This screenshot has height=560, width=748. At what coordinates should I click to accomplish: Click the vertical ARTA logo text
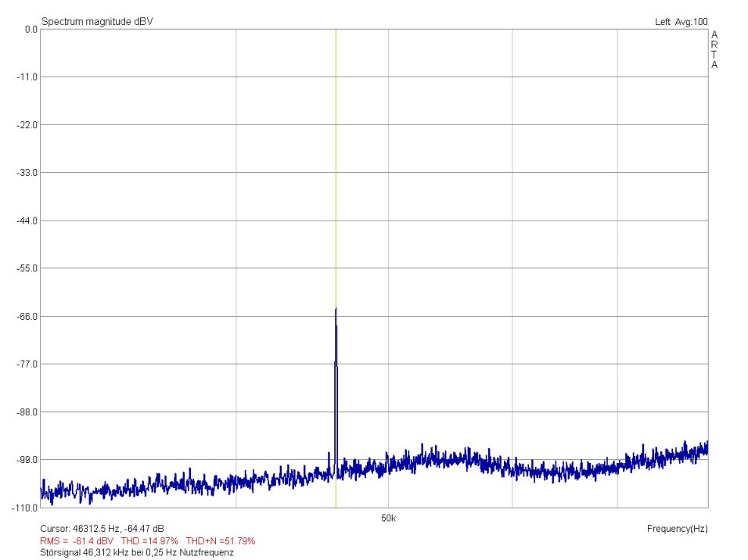click(714, 50)
